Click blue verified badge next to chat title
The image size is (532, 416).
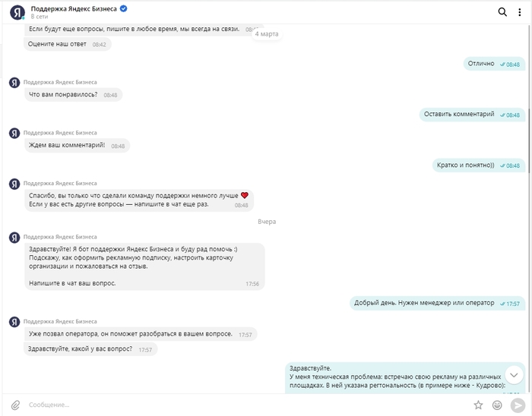click(124, 9)
